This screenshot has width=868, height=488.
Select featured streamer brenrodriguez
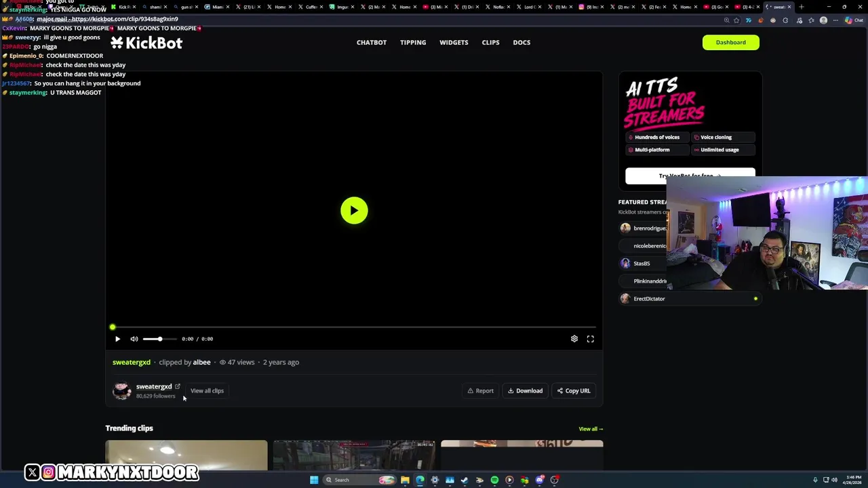[643, 228]
